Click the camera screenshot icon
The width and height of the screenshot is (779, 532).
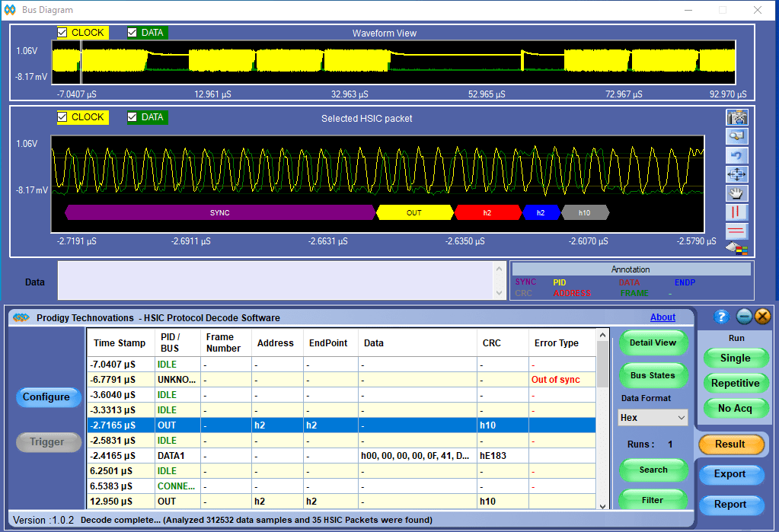[737, 117]
